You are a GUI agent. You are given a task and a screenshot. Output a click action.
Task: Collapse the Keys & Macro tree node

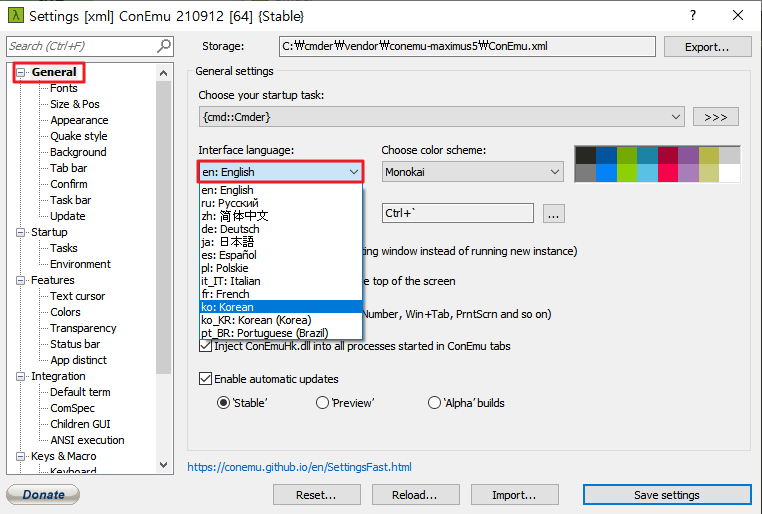[x=20, y=456]
